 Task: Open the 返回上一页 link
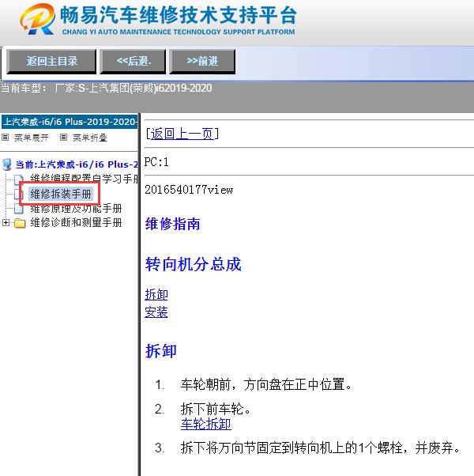(x=182, y=134)
